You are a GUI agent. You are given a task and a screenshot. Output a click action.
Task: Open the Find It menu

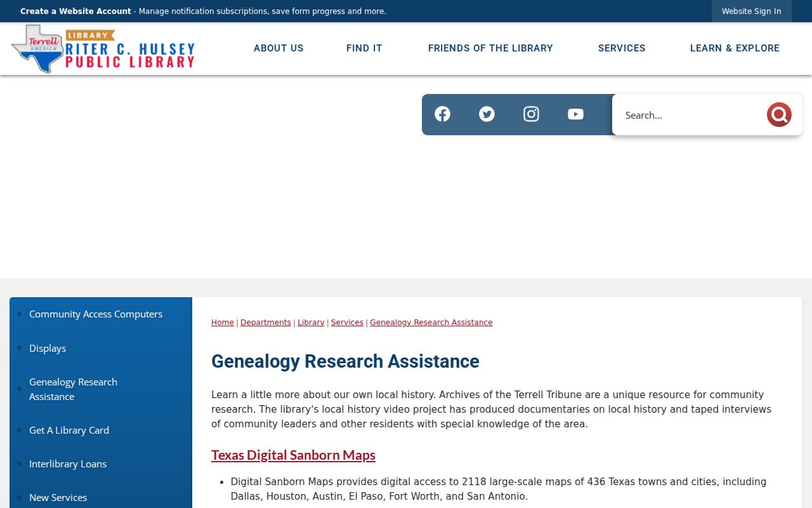pos(364,48)
